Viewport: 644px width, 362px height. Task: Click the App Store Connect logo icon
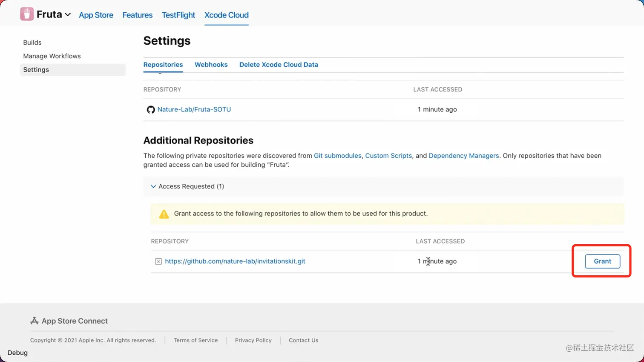(x=34, y=321)
